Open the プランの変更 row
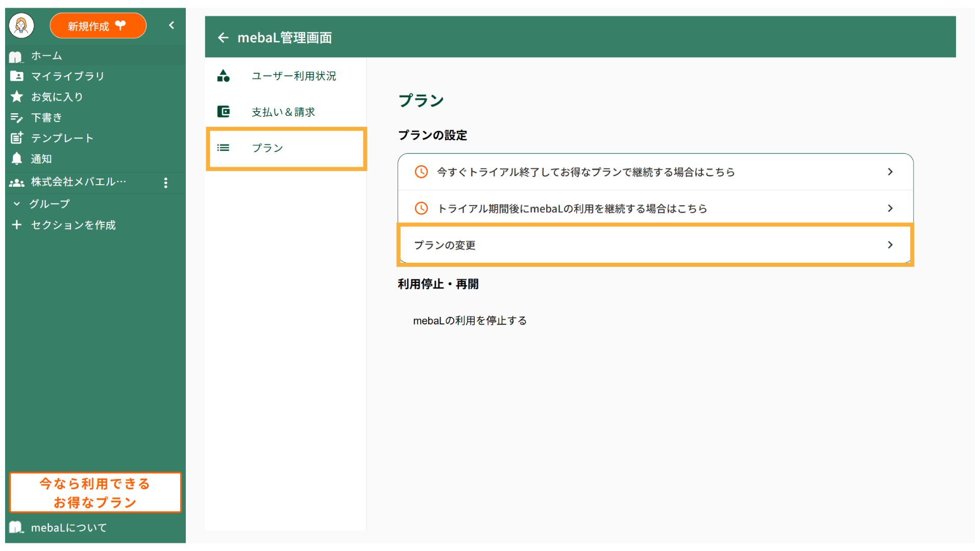 tap(655, 245)
